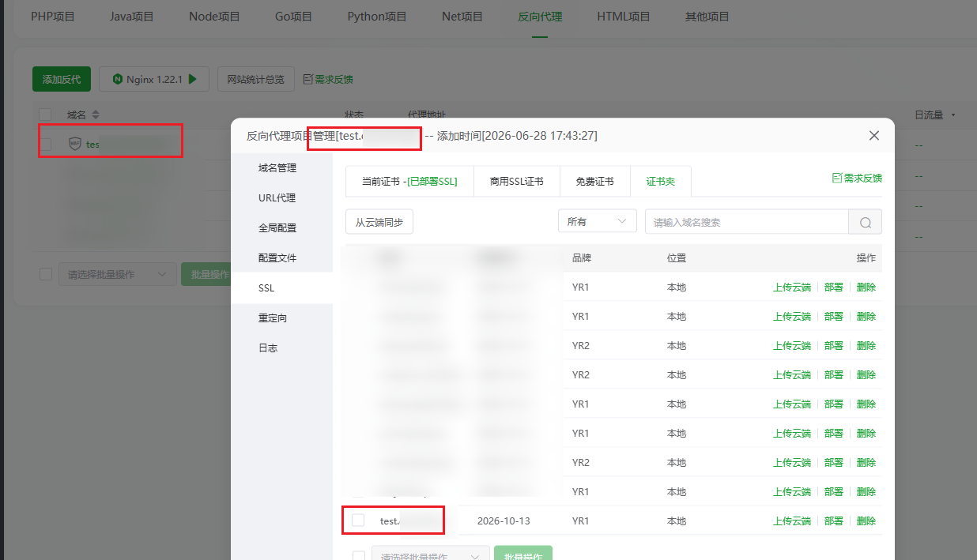This screenshot has width=977, height=560.
Task: Switch to the 免费证书 tab
Action: 595,181
